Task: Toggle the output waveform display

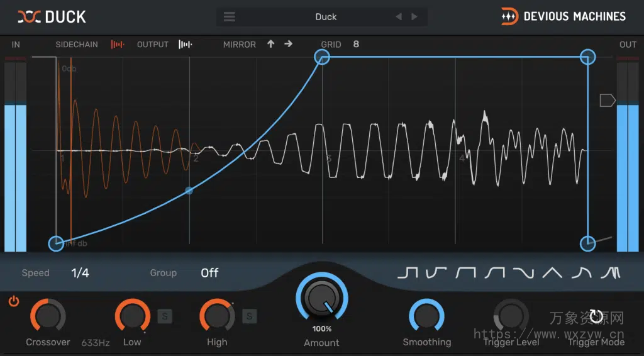Action: pos(185,45)
